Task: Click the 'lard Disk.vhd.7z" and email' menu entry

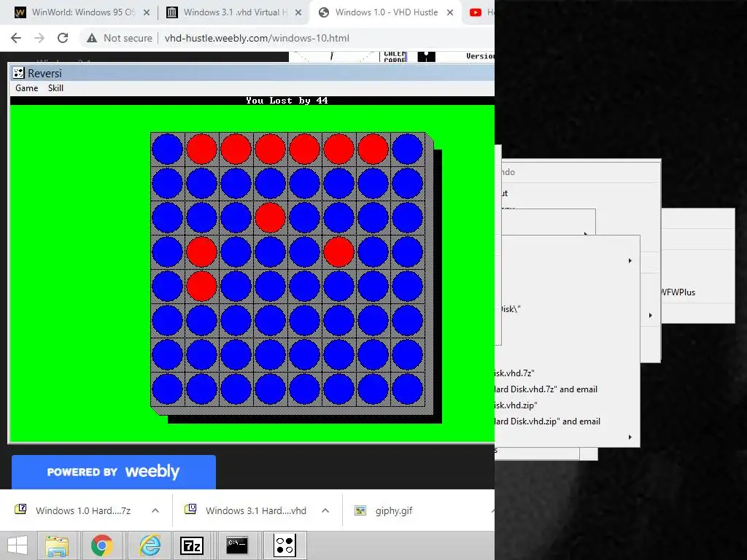Action: coord(546,389)
